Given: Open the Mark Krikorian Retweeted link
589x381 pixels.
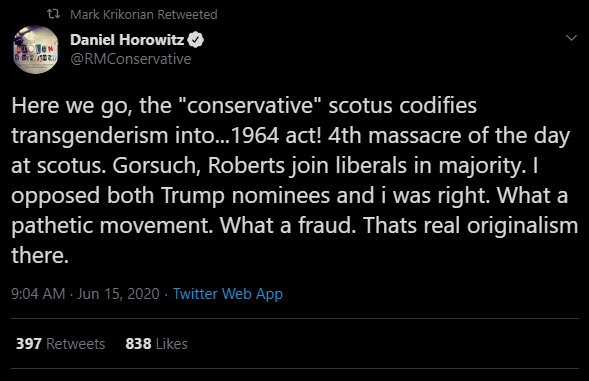Looking at the screenshot, I should pyautogui.click(x=143, y=14).
